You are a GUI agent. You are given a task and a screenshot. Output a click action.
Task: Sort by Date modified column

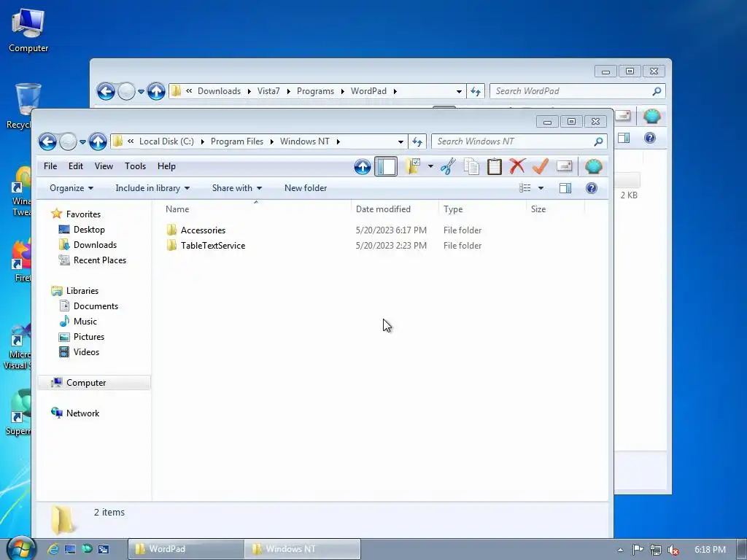click(x=395, y=209)
